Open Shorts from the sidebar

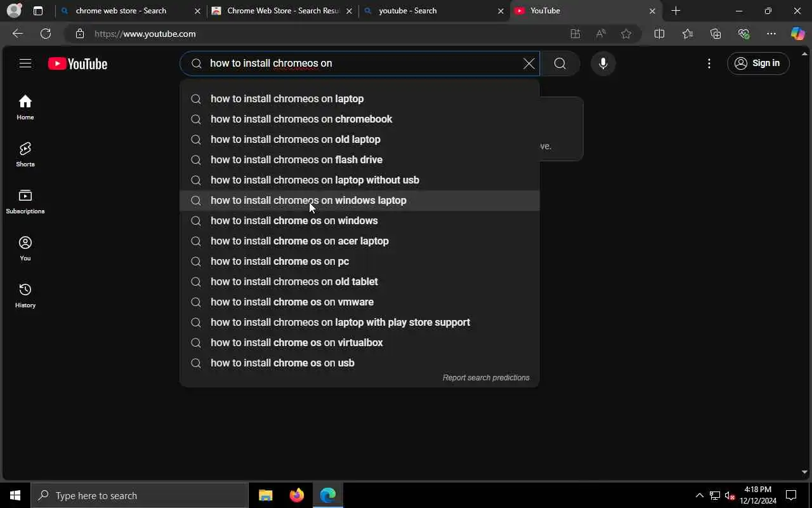pos(25,154)
